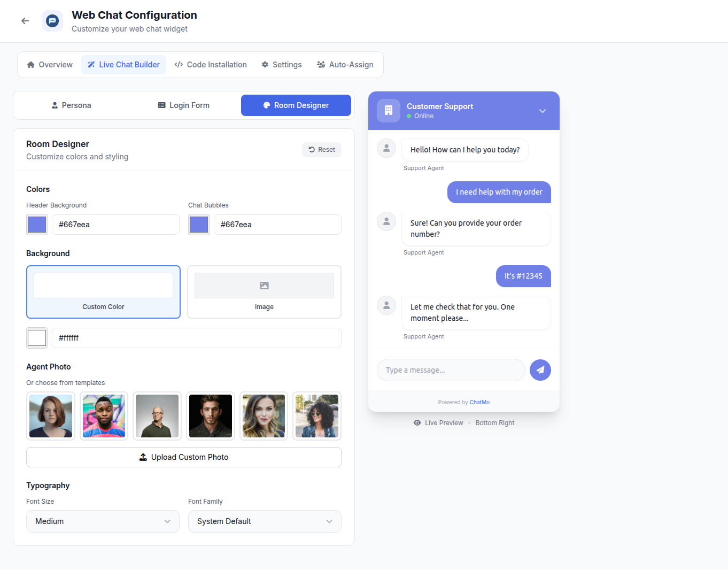This screenshot has height=570, width=728.
Task: Click the Type a message input field
Action: tap(451, 370)
